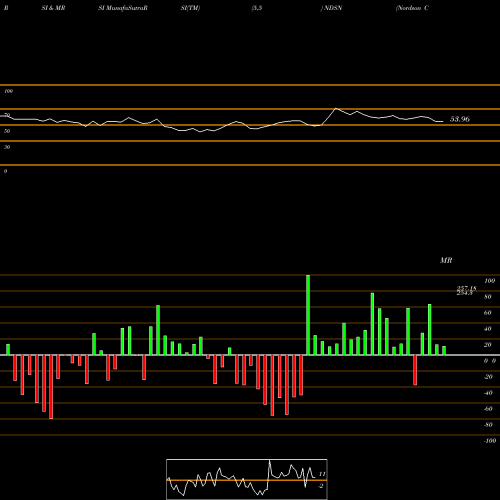
Task: Click the tallest green MR bar at 100
Action: [x=308, y=315]
